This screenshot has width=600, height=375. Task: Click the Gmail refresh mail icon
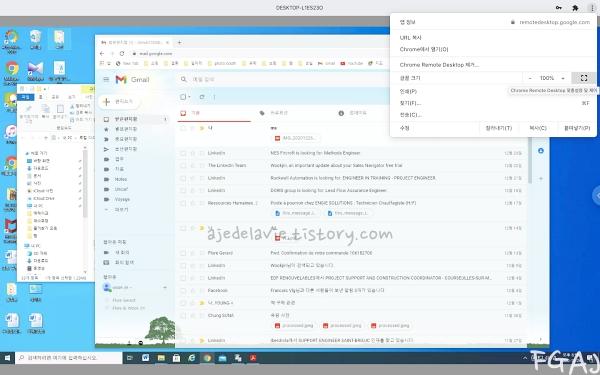click(202, 97)
